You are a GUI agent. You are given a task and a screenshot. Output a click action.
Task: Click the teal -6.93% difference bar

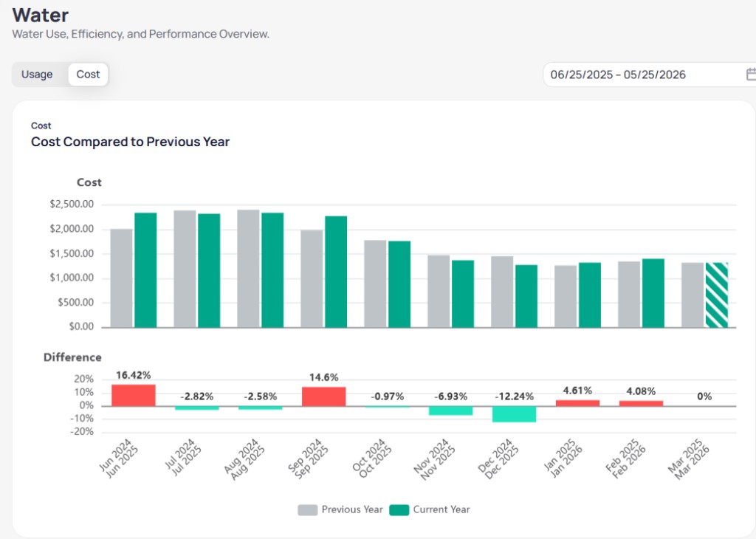click(451, 411)
